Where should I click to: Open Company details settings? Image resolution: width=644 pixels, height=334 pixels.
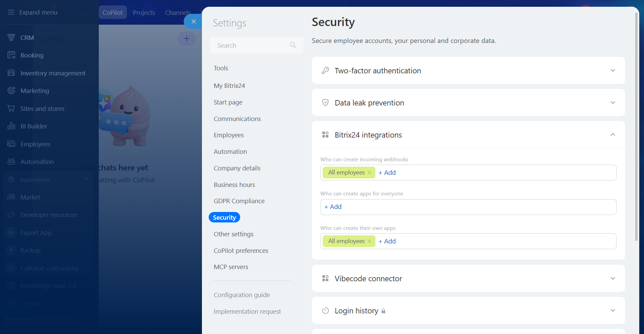click(237, 168)
